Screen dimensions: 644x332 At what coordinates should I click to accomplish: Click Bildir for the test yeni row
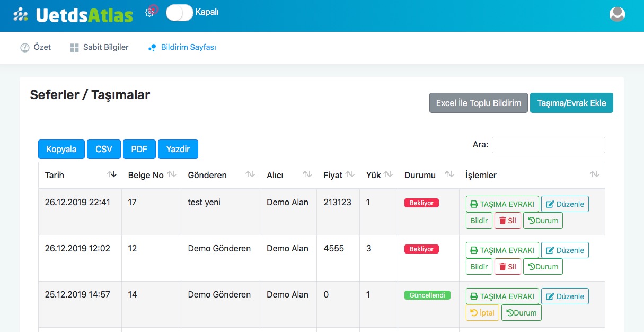tap(479, 221)
